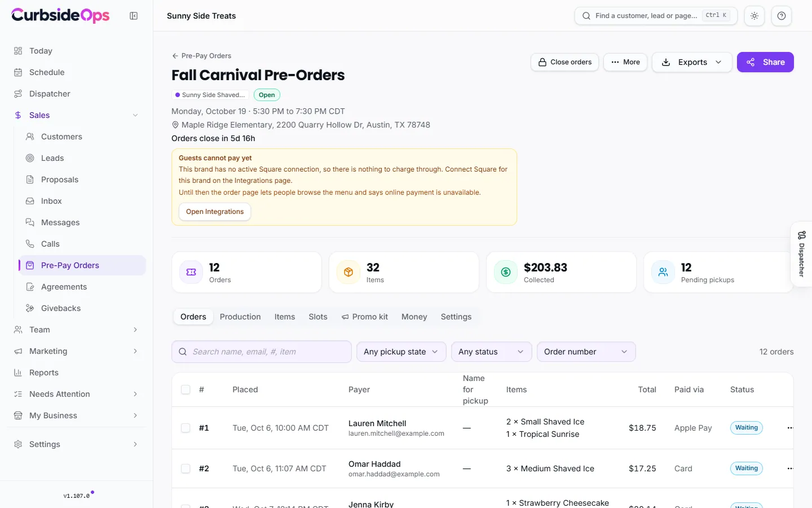Click the Open Integrations button
This screenshot has width=812, height=508.
tap(215, 212)
